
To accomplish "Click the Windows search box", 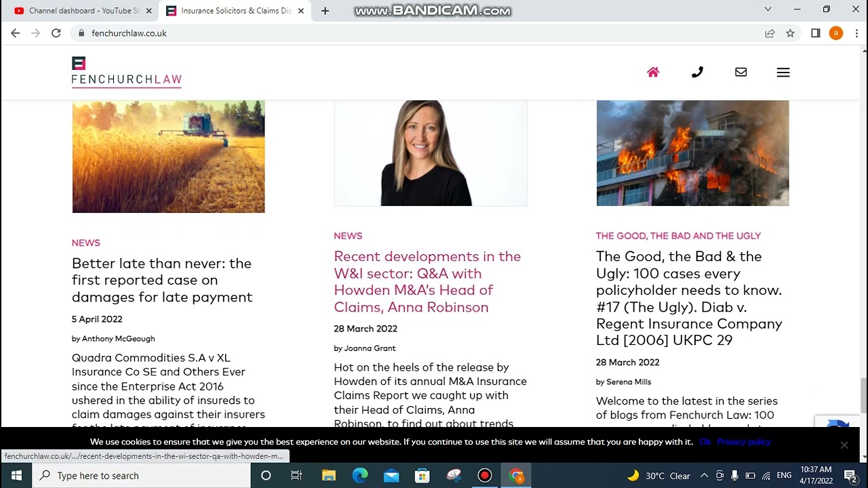I will point(142,476).
